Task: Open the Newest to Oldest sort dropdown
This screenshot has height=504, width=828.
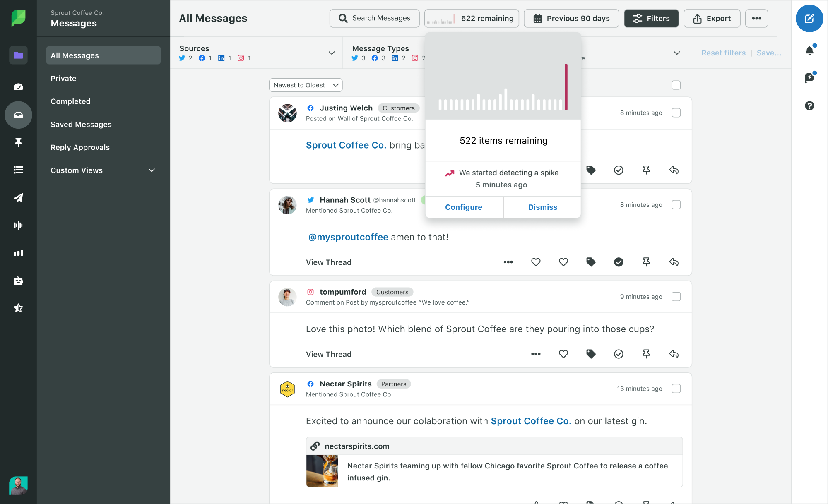Action: coord(306,85)
